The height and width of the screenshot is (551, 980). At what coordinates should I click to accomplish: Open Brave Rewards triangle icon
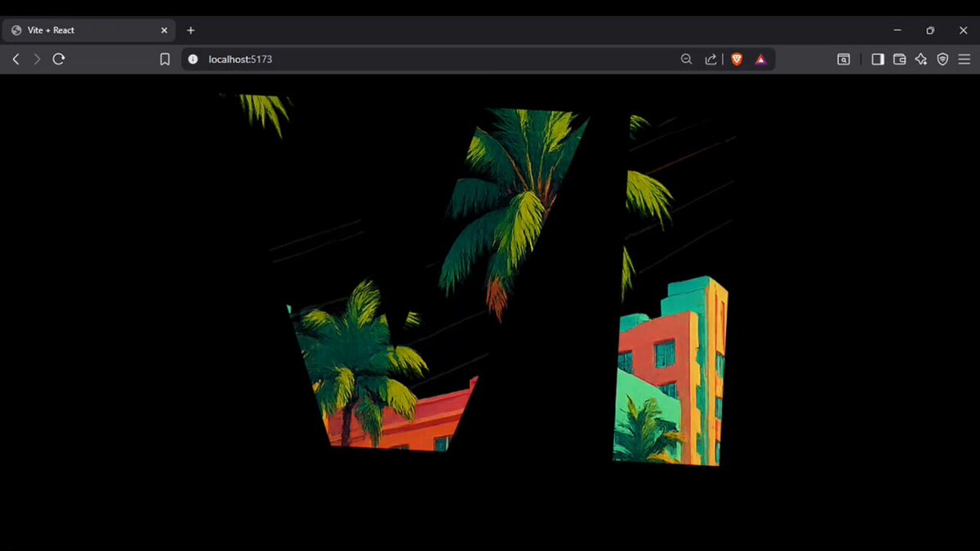(x=760, y=60)
